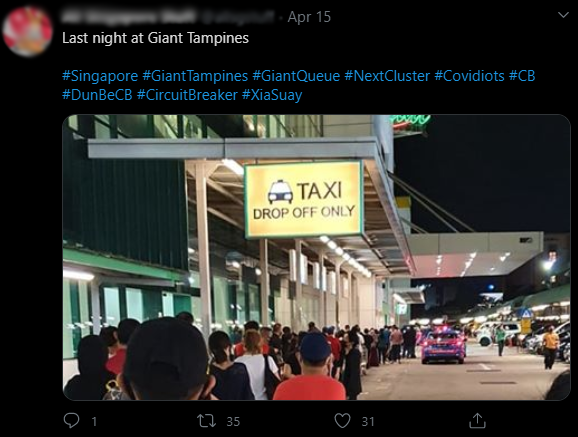
Task: Open the #Singapore hashtag
Action: (100, 76)
